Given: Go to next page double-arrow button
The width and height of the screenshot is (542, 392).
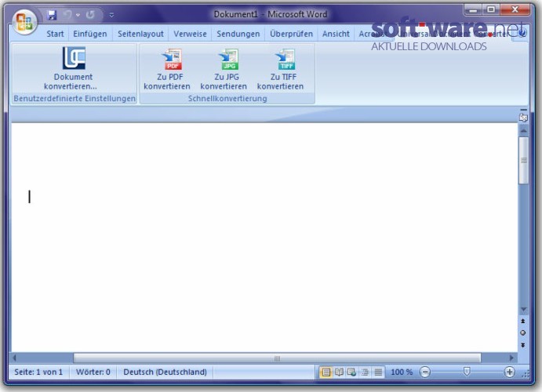Looking at the screenshot, I should point(523,345).
